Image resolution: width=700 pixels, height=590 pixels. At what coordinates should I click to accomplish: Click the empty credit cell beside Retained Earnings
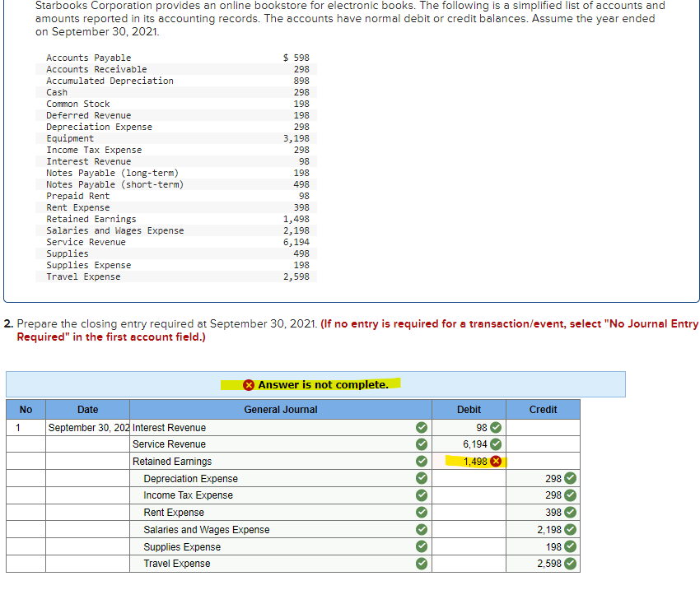coord(542,462)
